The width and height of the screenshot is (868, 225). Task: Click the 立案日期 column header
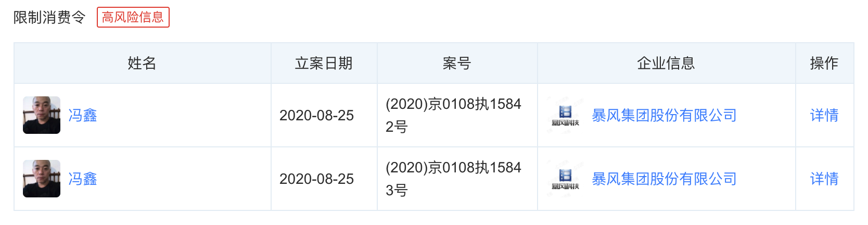tap(324, 63)
